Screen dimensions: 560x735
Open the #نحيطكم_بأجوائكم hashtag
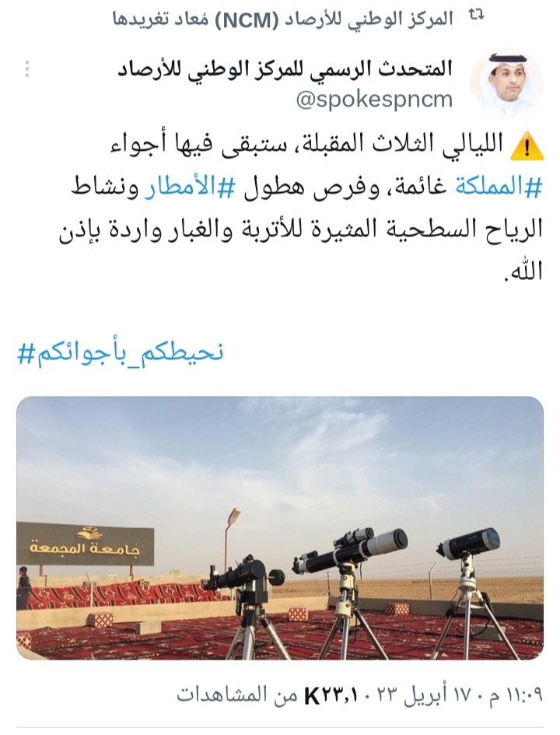(x=120, y=352)
